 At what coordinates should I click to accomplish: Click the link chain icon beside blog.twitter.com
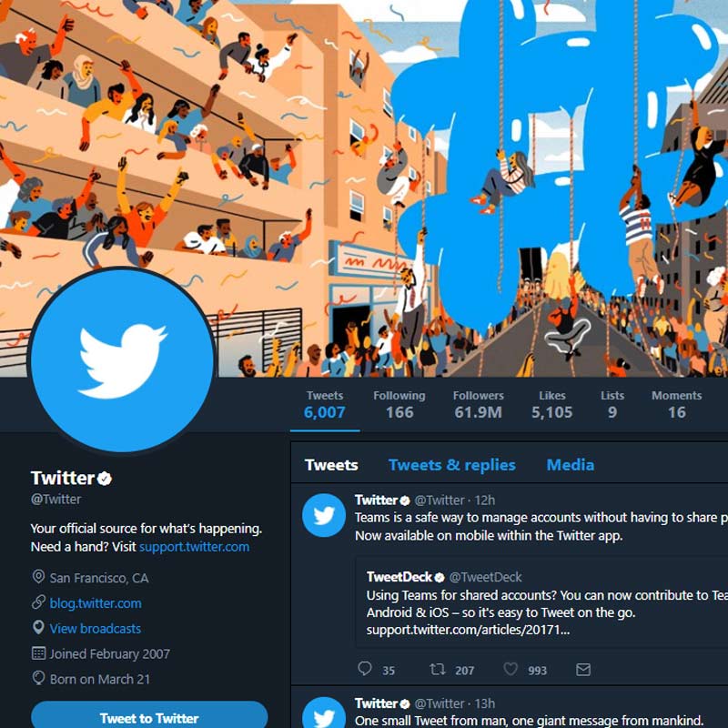tap(38, 602)
